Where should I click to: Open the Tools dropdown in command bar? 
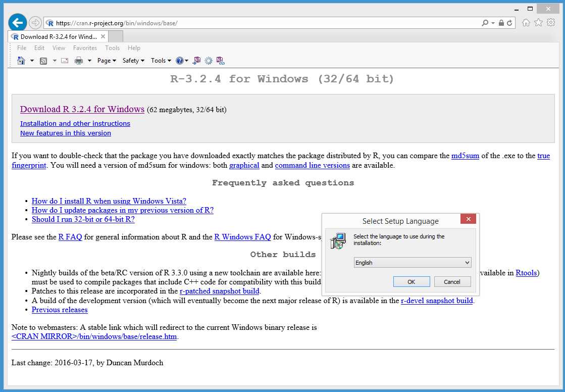click(161, 61)
